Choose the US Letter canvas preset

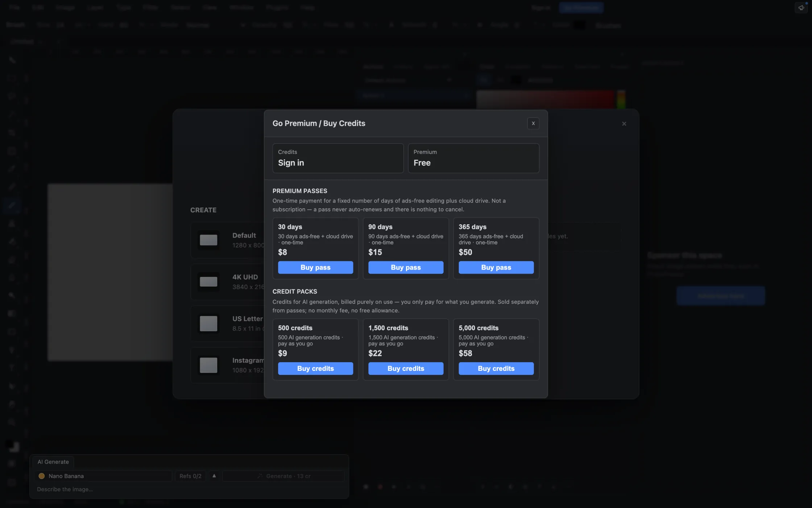point(228,324)
